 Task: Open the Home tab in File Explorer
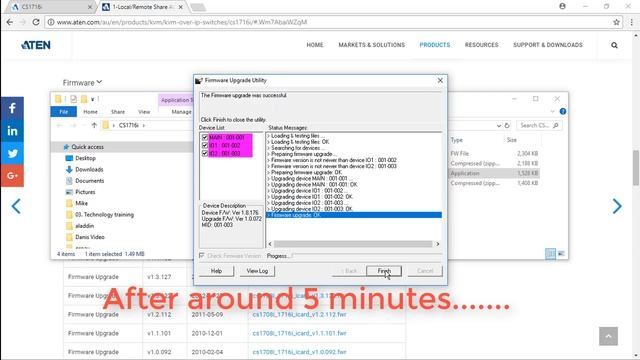(x=90, y=111)
